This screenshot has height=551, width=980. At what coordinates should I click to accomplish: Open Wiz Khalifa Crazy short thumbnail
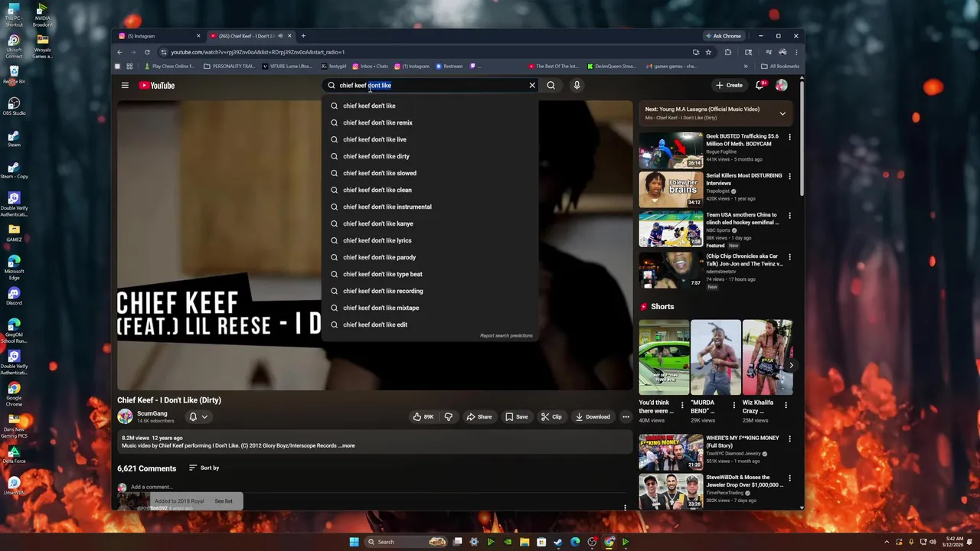click(767, 357)
